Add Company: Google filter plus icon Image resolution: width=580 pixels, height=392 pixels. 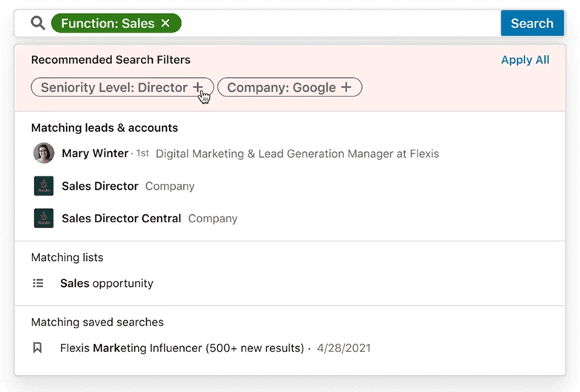click(x=346, y=87)
